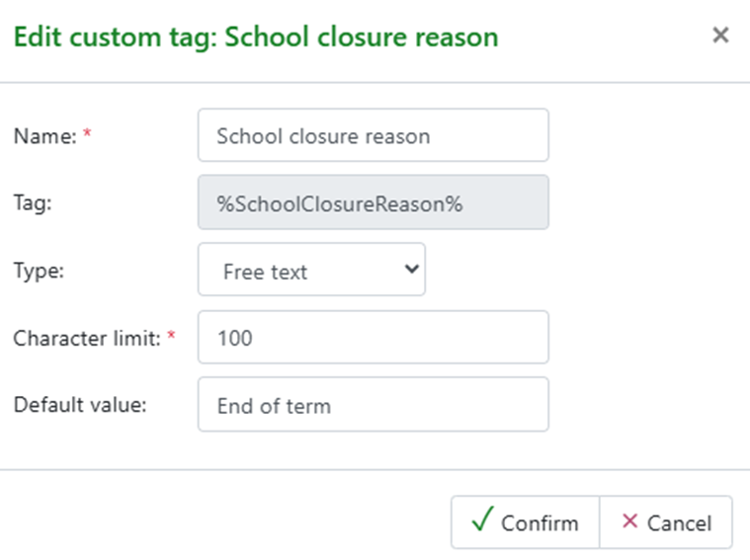Click the red asterisk beside Name
This screenshot has height=560, width=750.
[x=87, y=135]
